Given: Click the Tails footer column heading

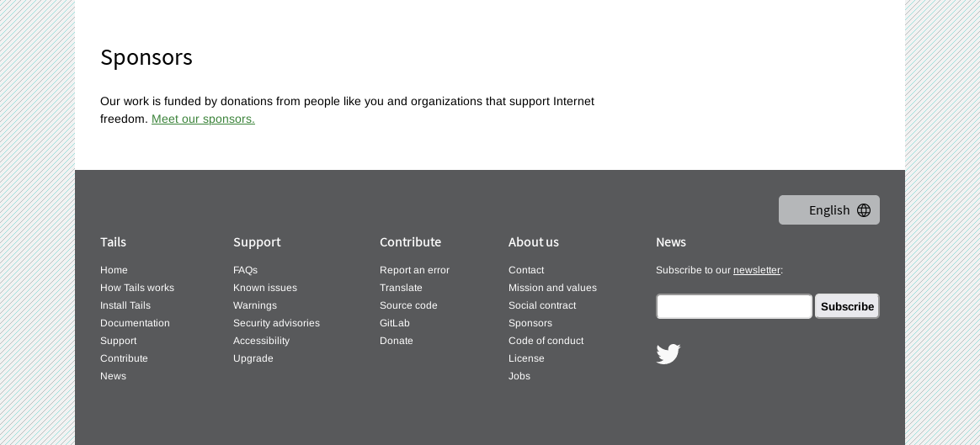Looking at the screenshot, I should pos(113,241).
